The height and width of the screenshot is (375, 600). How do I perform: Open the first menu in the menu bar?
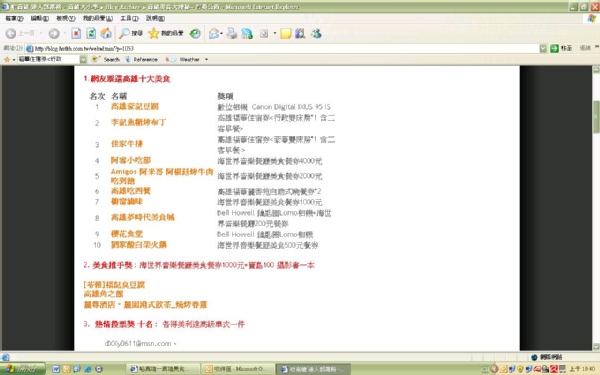point(14,18)
